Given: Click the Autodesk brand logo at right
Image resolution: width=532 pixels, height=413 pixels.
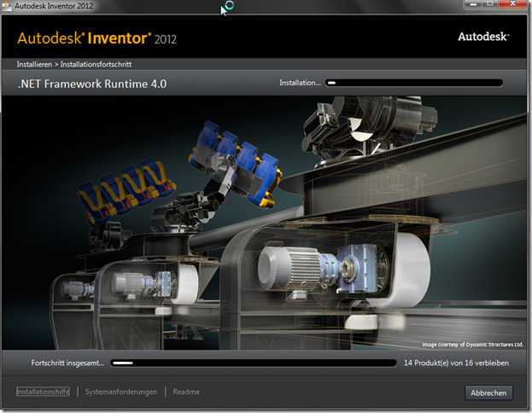Looking at the screenshot, I should point(483,37).
